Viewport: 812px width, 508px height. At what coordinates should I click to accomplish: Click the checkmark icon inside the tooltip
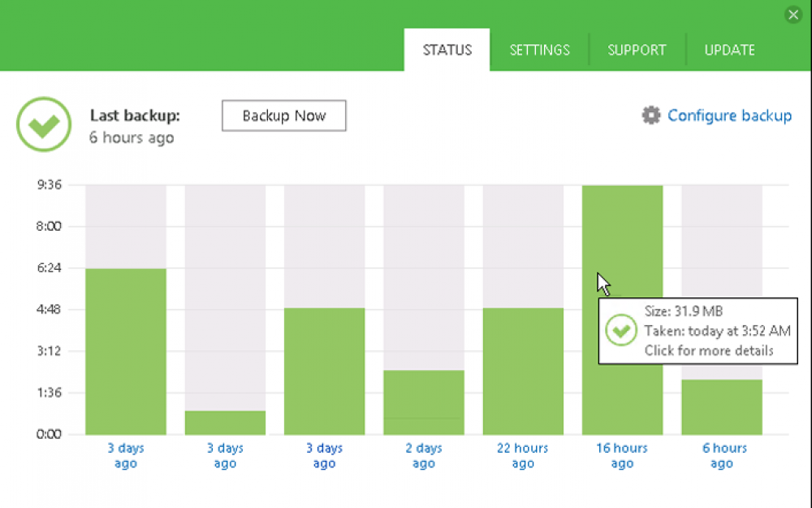621,331
